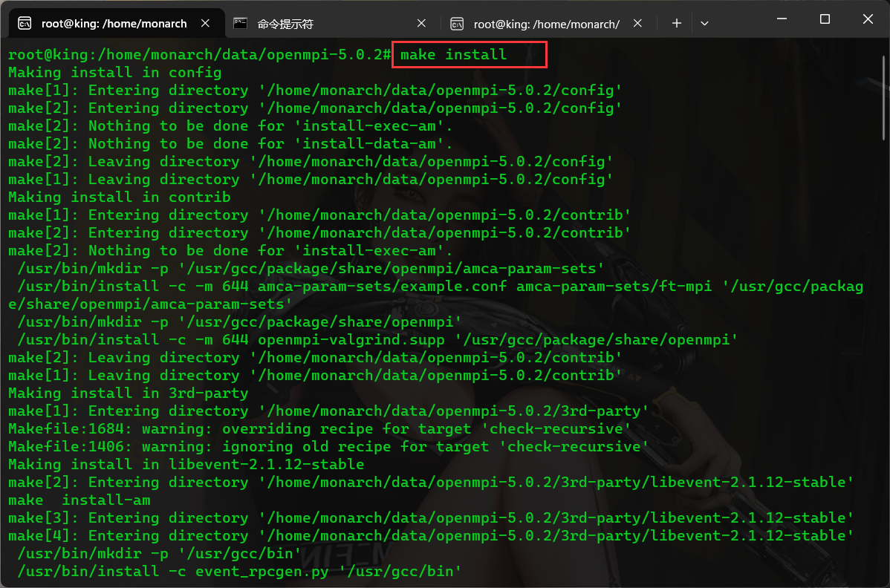Minimize the terminal window
The width and height of the screenshot is (890, 588).
pos(782,19)
